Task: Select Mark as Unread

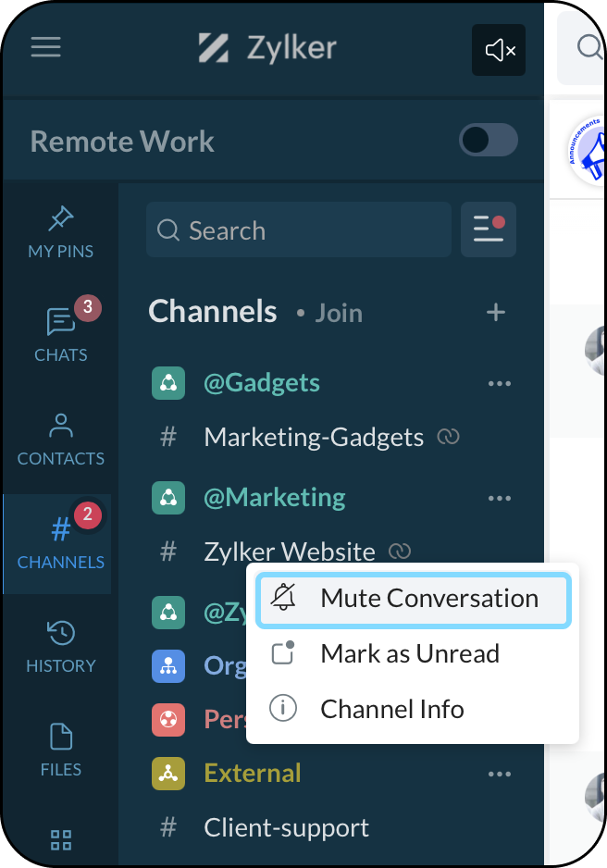Action: click(413, 653)
